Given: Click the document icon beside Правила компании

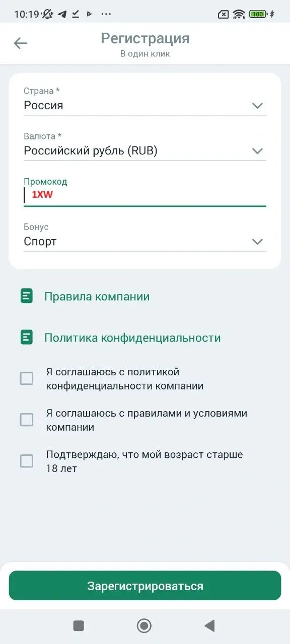Looking at the screenshot, I should pos(27,296).
